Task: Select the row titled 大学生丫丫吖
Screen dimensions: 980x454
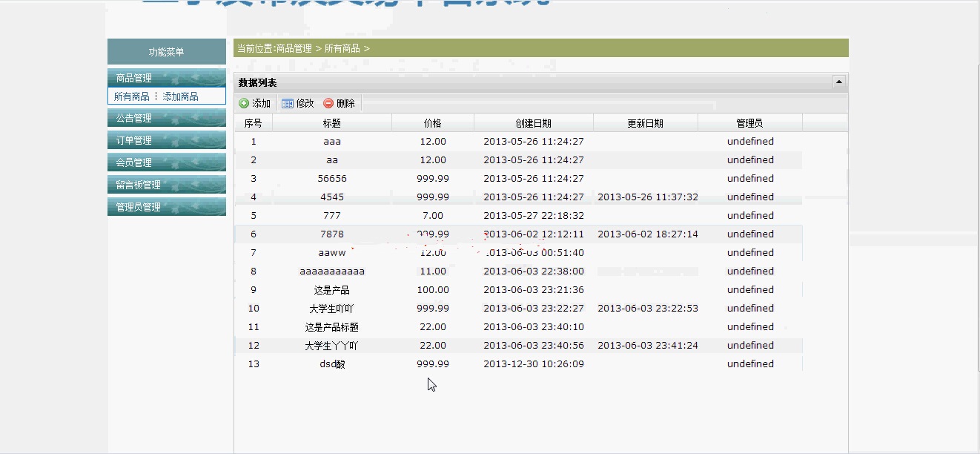Action: point(518,345)
